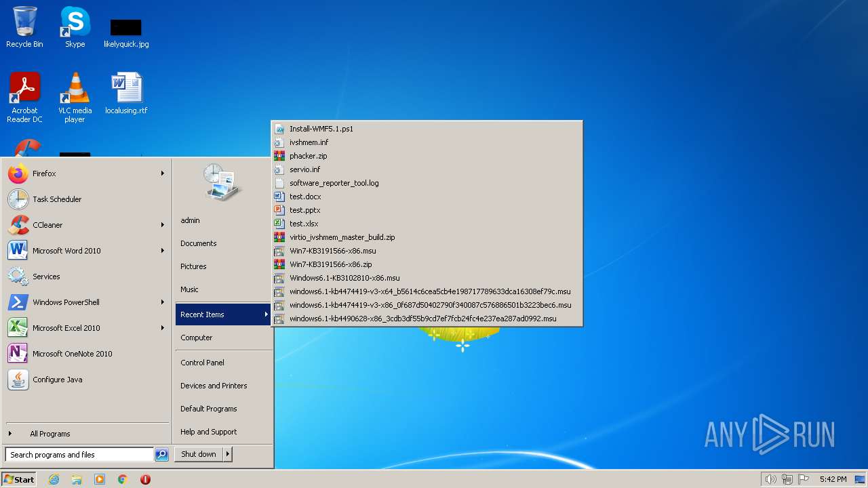
Task: Expand the Firefox jump list arrow
Action: pos(162,174)
